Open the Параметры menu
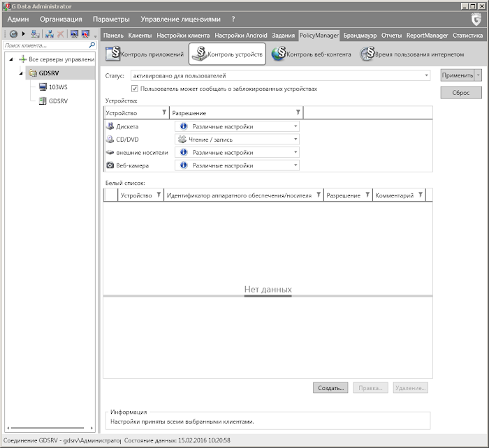 click(x=111, y=20)
